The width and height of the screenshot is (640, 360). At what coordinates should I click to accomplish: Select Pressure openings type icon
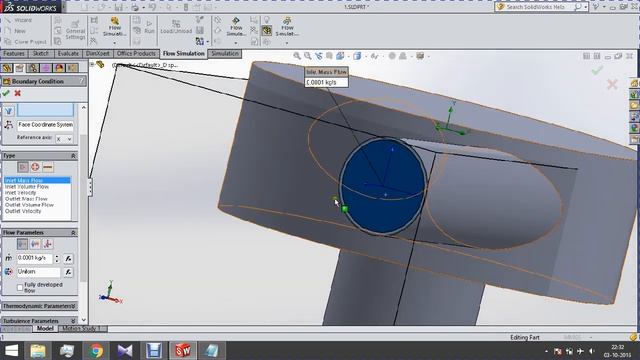pos(35,167)
